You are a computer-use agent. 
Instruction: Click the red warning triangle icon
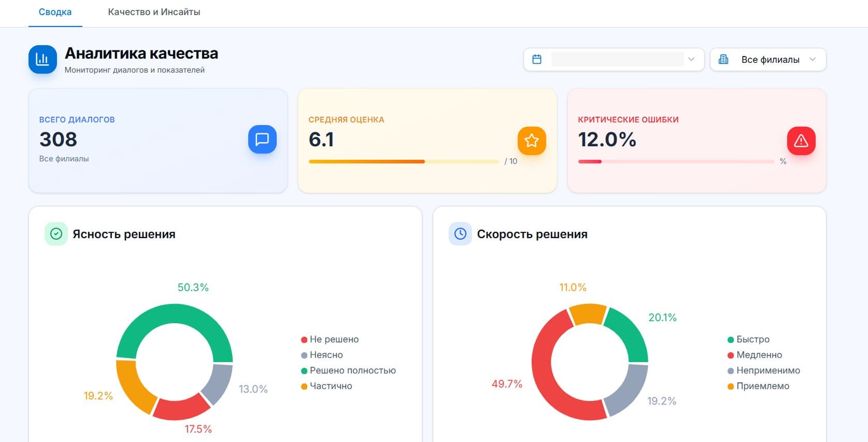tap(801, 141)
